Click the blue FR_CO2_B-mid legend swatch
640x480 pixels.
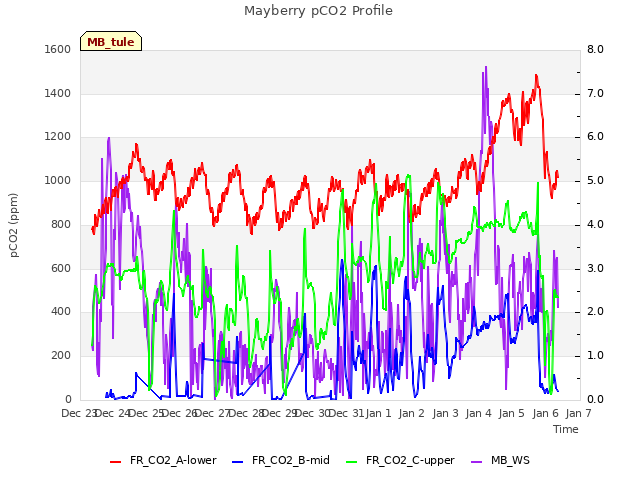[x=237, y=462]
